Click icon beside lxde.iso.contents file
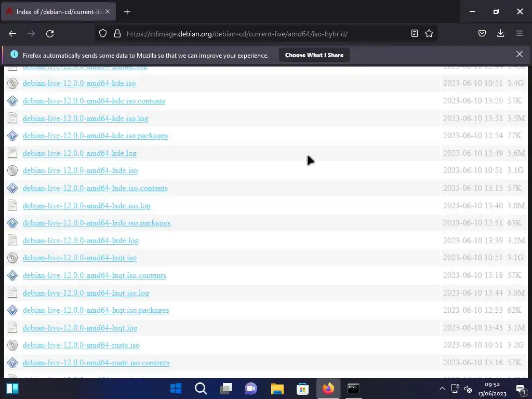Viewport: 532px width, 399px height. click(x=12, y=188)
